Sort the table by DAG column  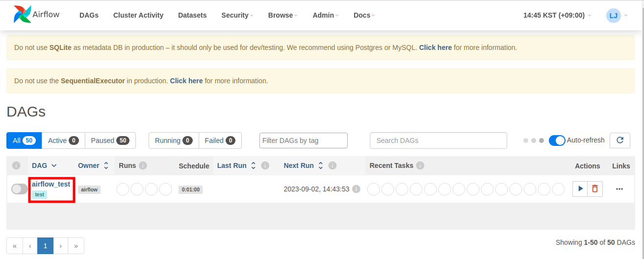(x=45, y=165)
